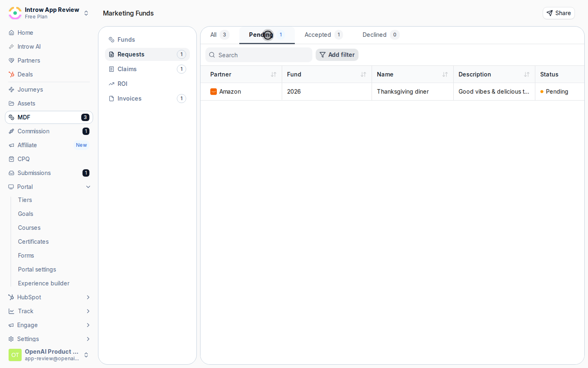Open the Invoices section

tap(147, 99)
